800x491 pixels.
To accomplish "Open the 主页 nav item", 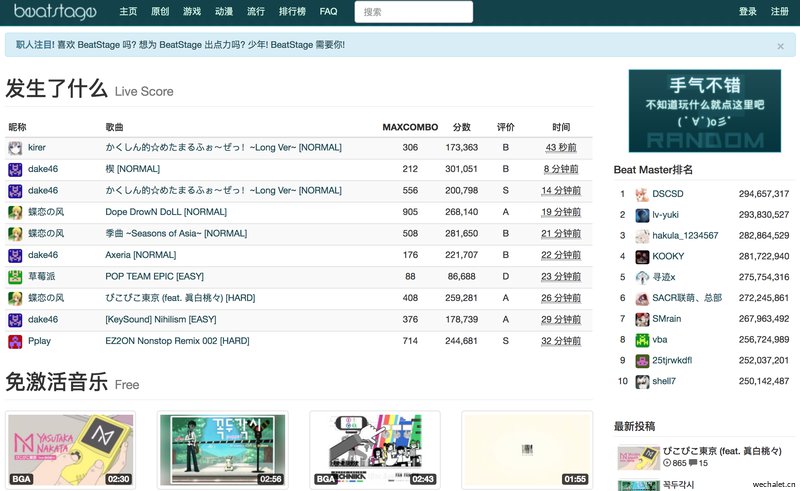I will click(x=128, y=11).
